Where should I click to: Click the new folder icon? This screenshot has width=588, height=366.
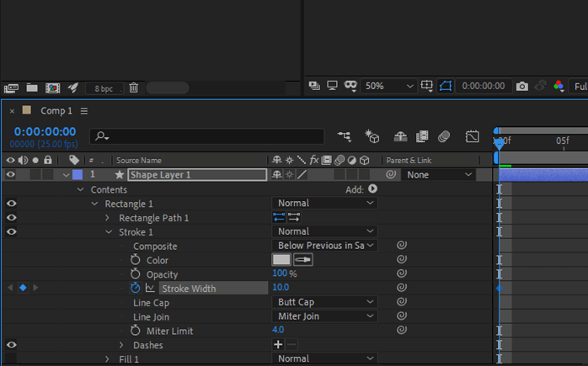tap(32, 88)
